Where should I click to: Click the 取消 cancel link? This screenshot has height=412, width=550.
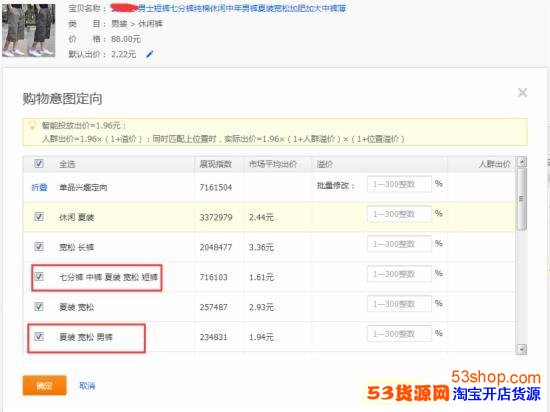[87, 386]
